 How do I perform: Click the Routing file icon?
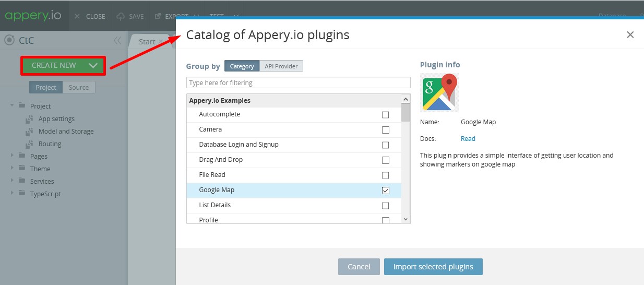(29, 144)
